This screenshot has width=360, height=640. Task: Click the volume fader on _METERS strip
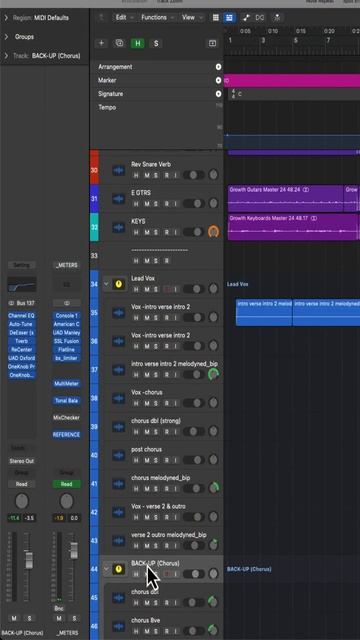[74, 551]
